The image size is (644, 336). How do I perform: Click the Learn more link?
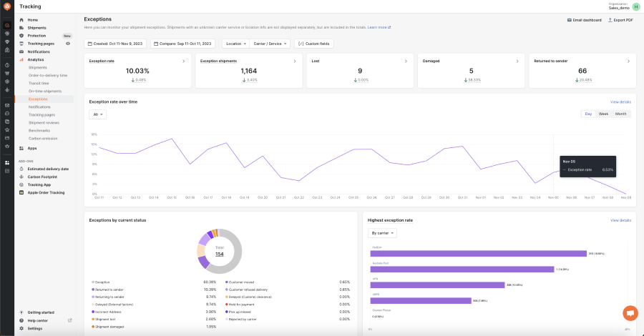(x=379, y=27)
